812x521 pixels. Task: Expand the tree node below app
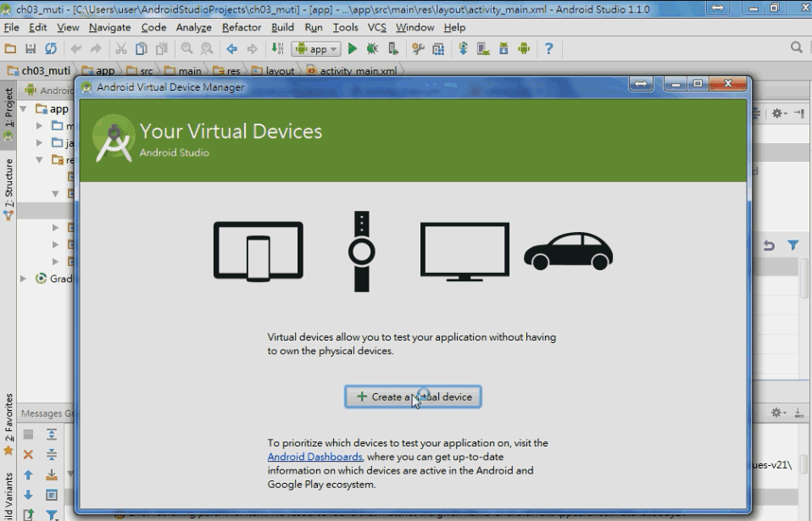click(39, 125)
